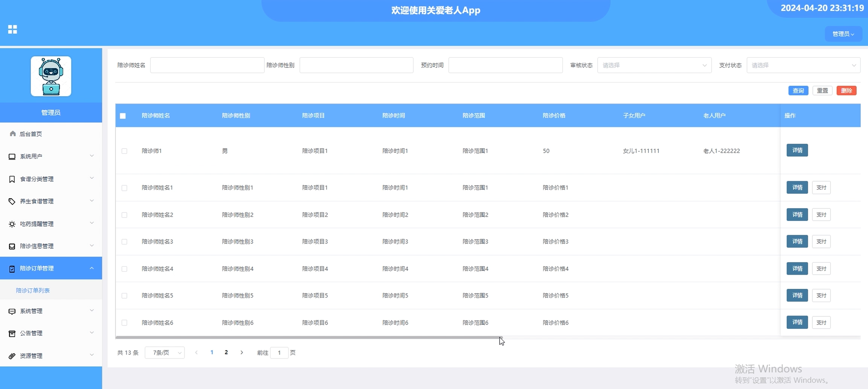Check the row checkbox for 陪诊师1
This screenshot has width=868, height=389.
pos(124,151)
